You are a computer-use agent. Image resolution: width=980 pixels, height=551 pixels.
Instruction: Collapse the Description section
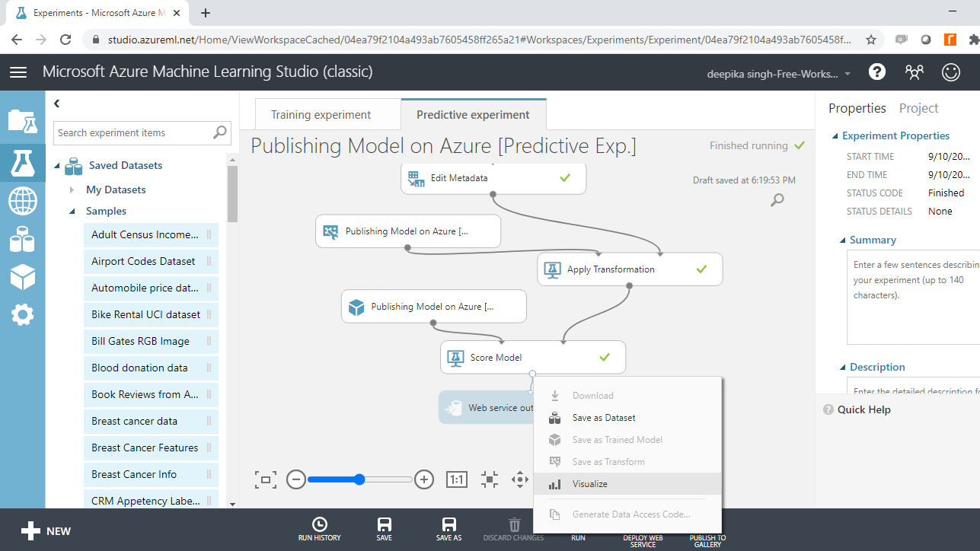click(x=842, y=368)
